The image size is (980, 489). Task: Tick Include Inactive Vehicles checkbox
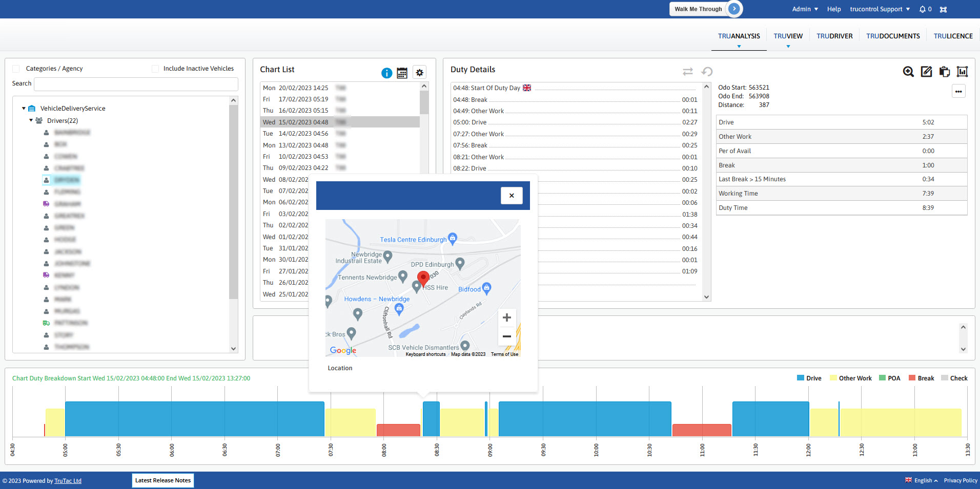coord(155,69)
